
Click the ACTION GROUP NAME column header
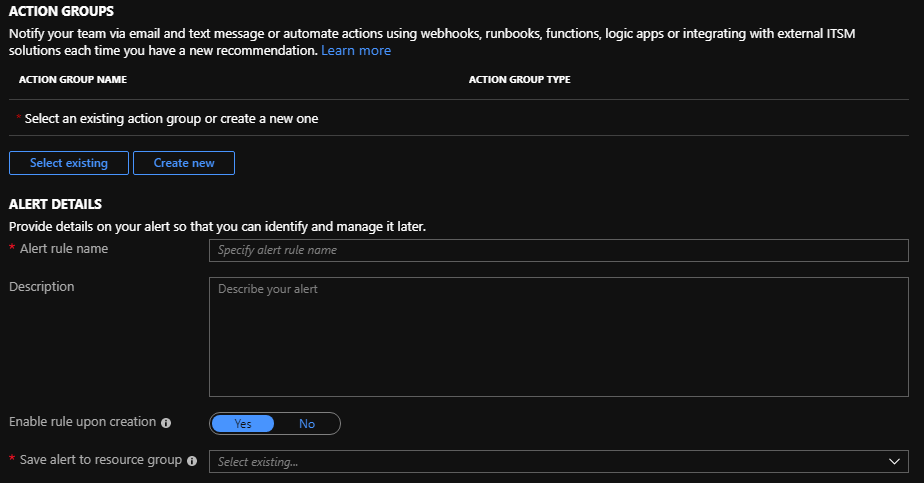point(73,80)
